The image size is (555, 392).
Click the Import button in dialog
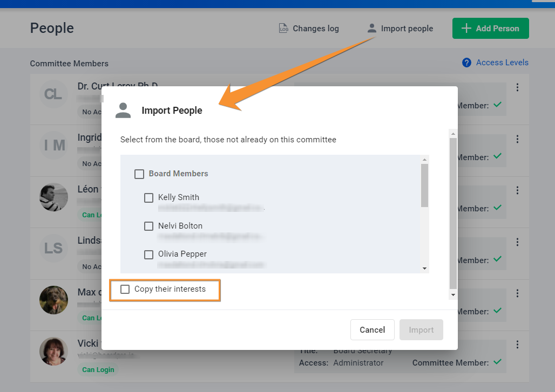coord(421,330)
